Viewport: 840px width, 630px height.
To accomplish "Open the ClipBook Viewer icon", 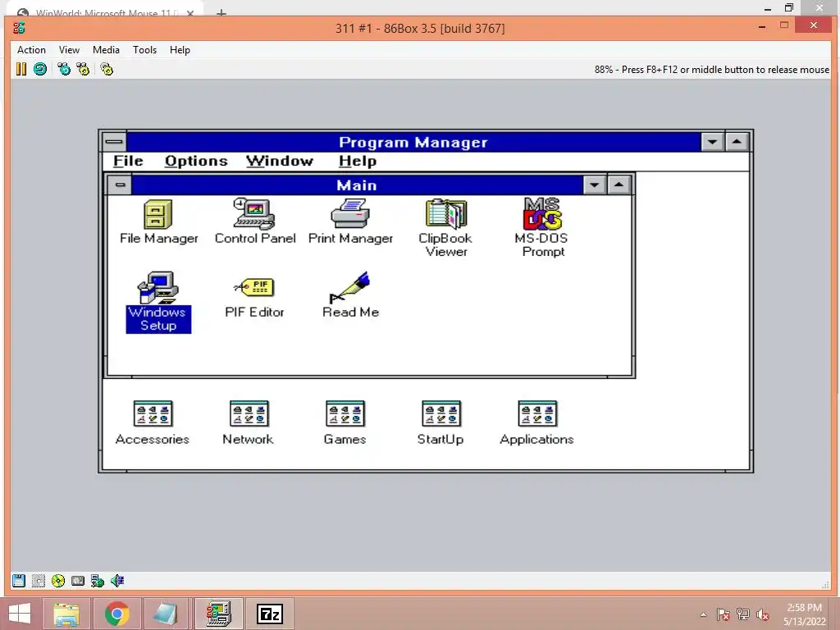I will click(x=445, y=228).
